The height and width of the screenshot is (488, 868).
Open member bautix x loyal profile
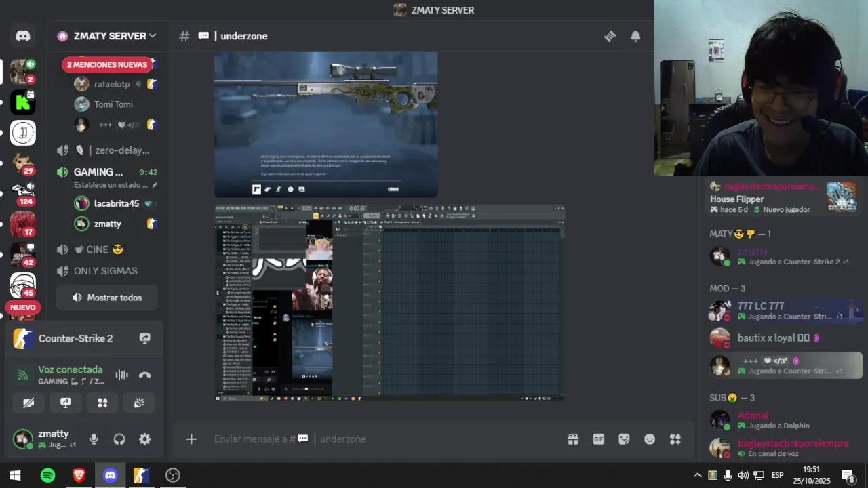(785, 338)
